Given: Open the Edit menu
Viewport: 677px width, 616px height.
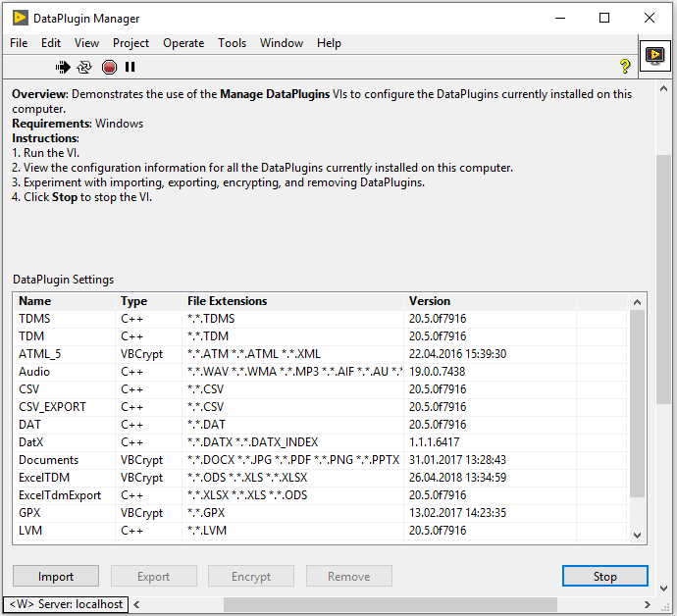Looking at the screenshot, I should tap(51, 43).
